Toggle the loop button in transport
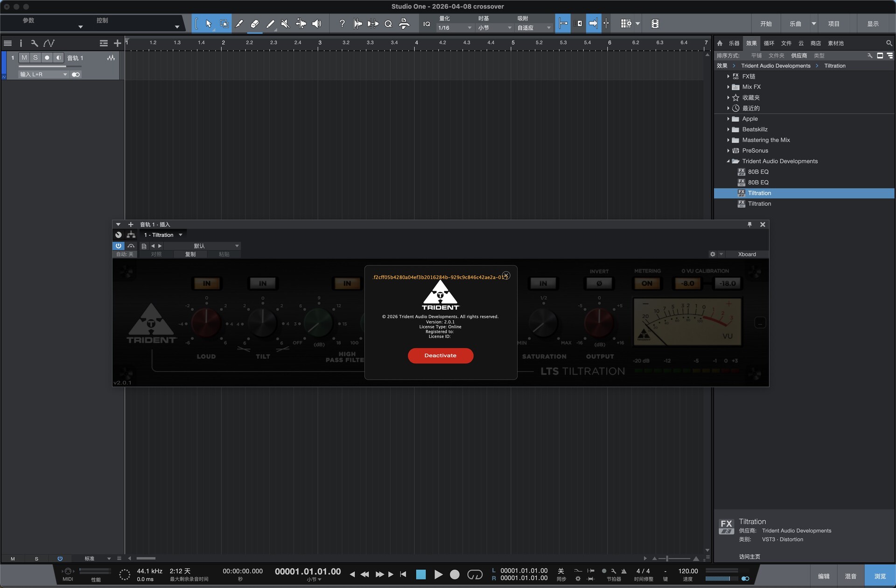Viewport: 896px width, 588px height. [475, 574]
